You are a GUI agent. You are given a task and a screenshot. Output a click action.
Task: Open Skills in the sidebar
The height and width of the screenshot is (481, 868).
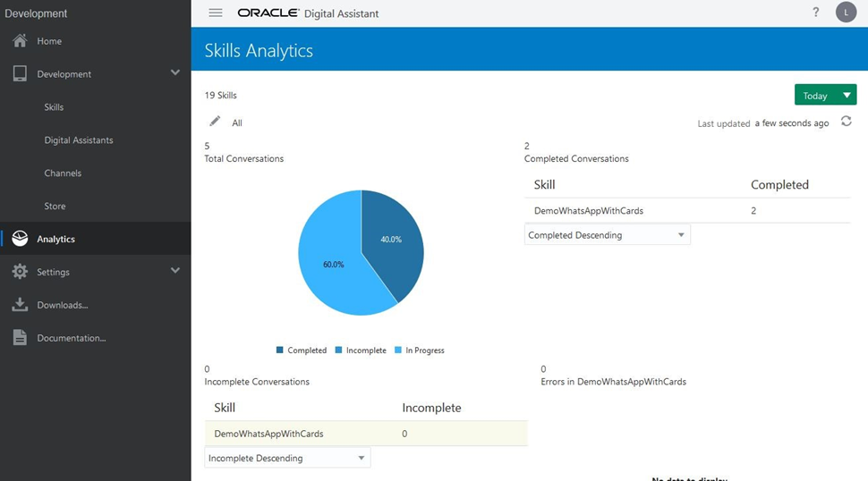pyautogui.click(x=54, y=107)
